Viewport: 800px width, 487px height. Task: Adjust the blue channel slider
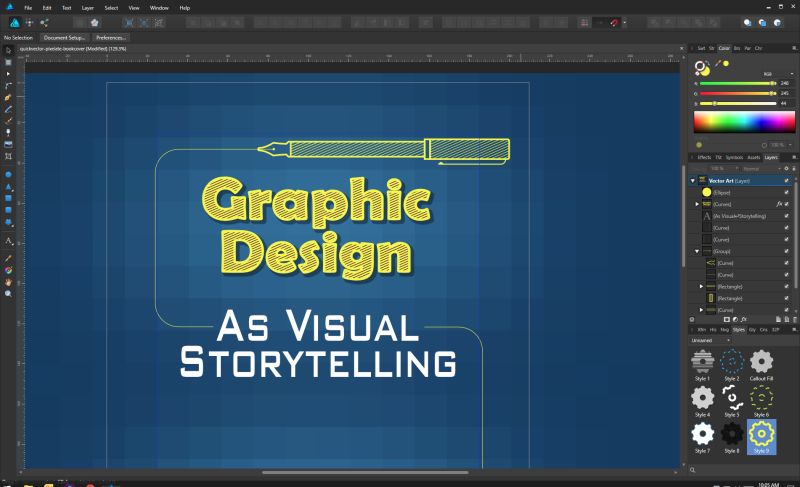(737, 104)
